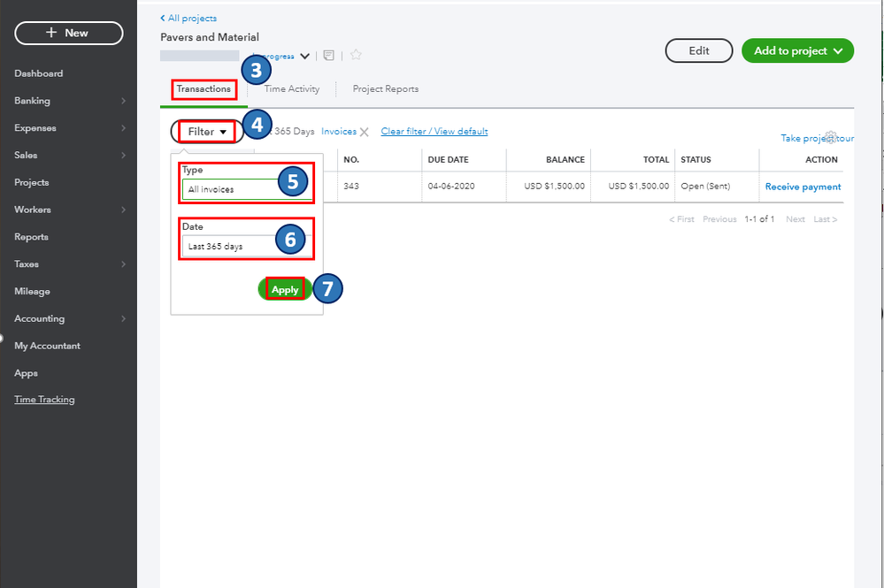The image size is (884, 588).
Task: Switch to the Time Activity tab
Action: tap(291, 89)
